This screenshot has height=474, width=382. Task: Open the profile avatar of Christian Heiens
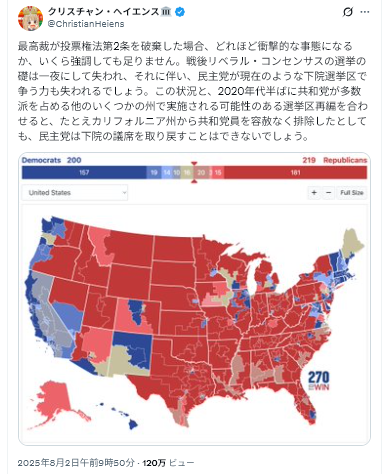coord(30,18)
